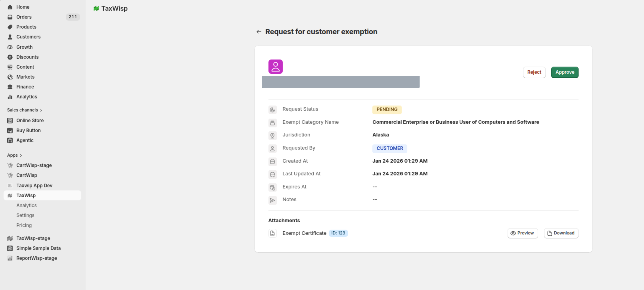Image resolution: width=644 pixels, height=290 pixels.
Task: Click the Request Status row icon
Action: pyautogui.click(x=272, y=110)
